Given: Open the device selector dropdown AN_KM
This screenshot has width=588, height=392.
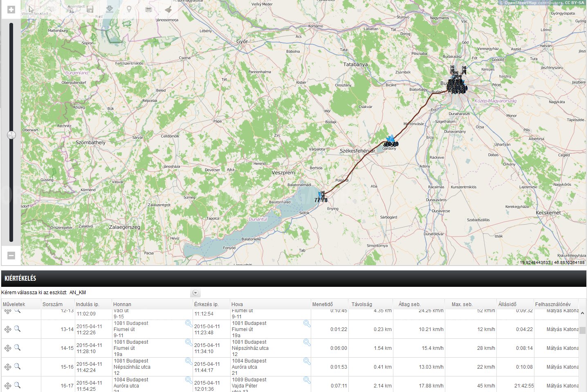Looking at the screenshot, I should [x=195, y=293].
